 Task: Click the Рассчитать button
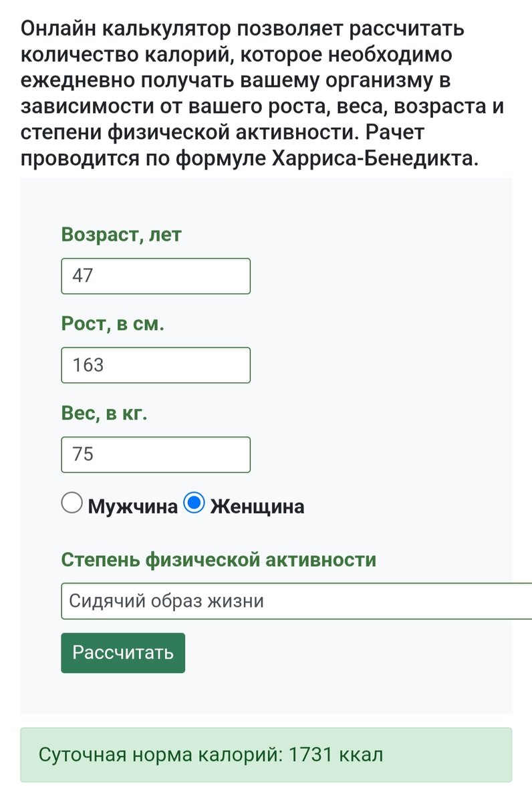pos(123,653)
